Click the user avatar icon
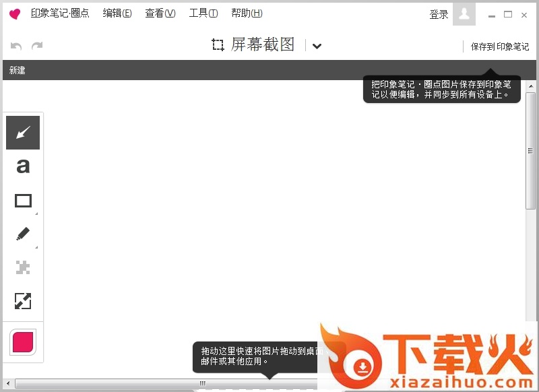 point(464,14)
